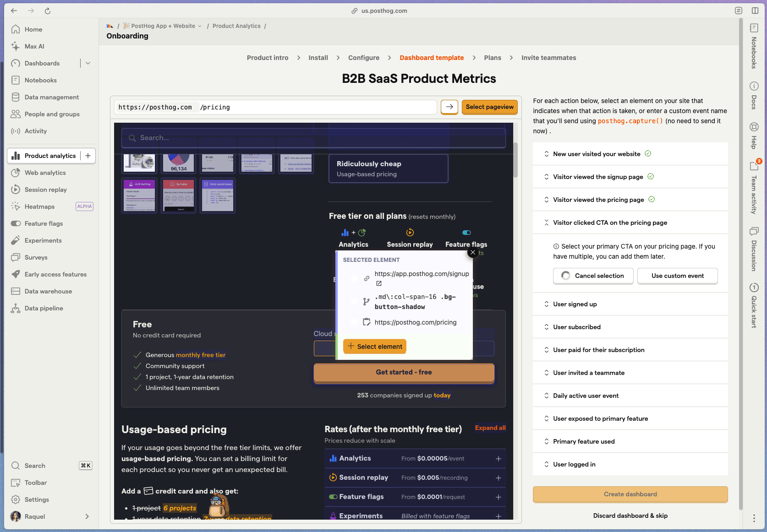Image resolution: width=767 pixels, height=532 pixels.
Task: Add new Product analytics insight with plus
Action: (x=88, y=156)
